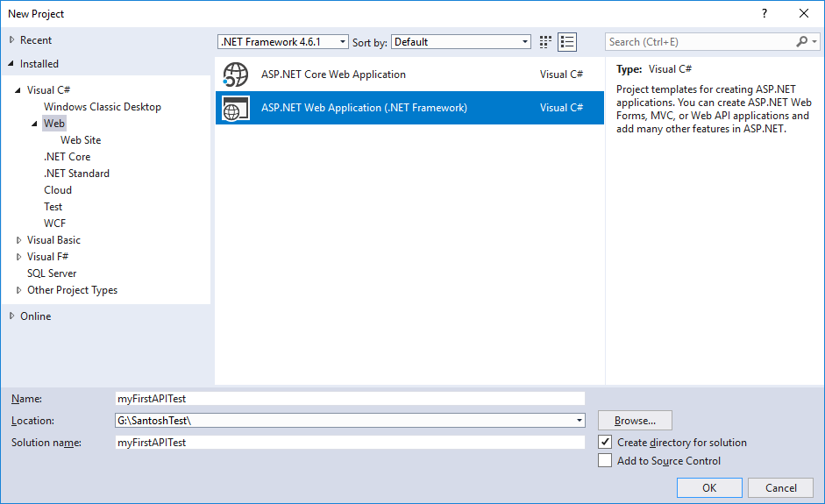The image size is (825, 504).
Task: Close the New Project dialog
Action: (x=803, y=14)
